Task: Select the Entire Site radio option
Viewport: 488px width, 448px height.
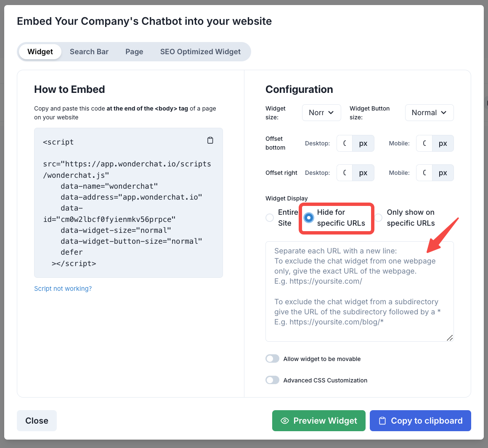Action: pos(270,218)
